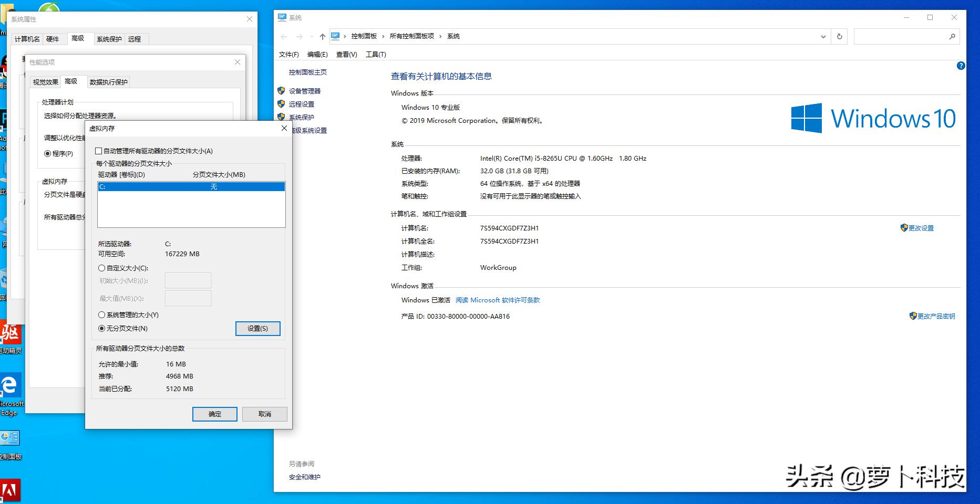The image size is (980, 504).
Task: Uncheck 自动管理所有驱动器的分页文件大小
Action: tap(99, 151)
